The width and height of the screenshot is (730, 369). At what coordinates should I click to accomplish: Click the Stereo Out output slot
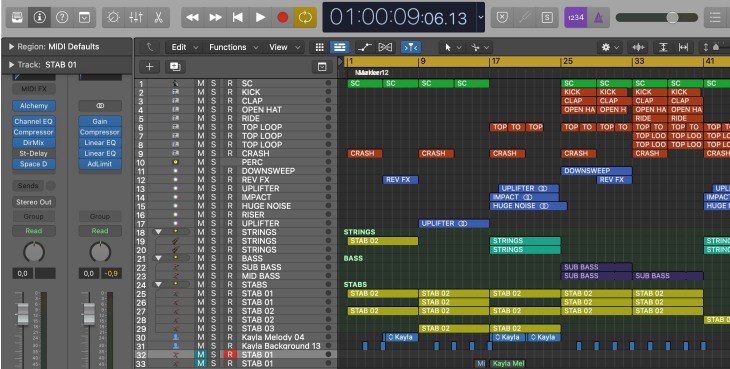pyautogui.click(x=34, y=202)
